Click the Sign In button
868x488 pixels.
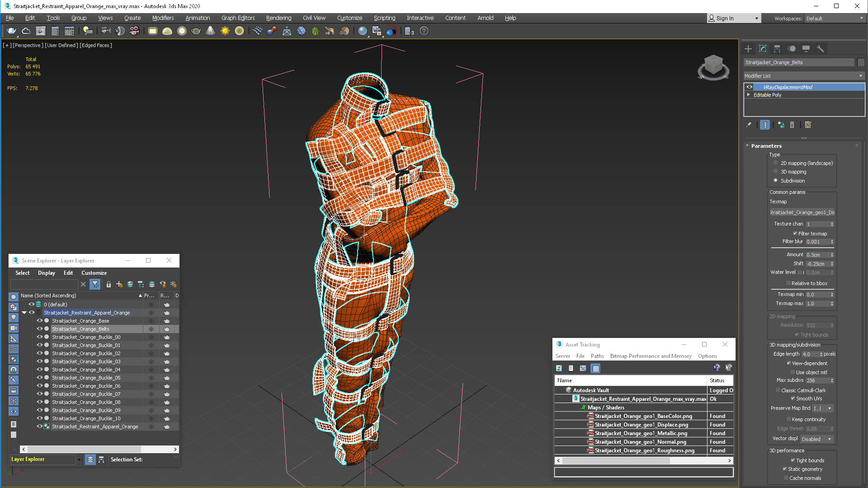734,18
